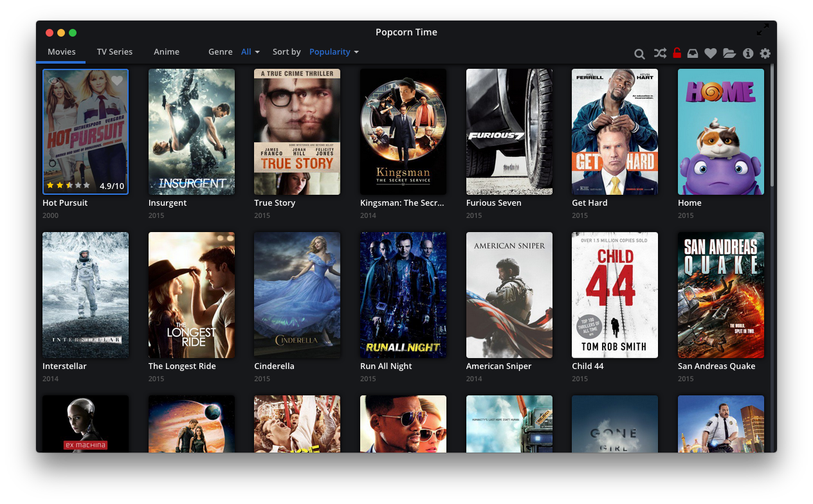The image size is (813, 504).
Task: Click the "Run All Night" title text
Action: click(x=386, y=366)
